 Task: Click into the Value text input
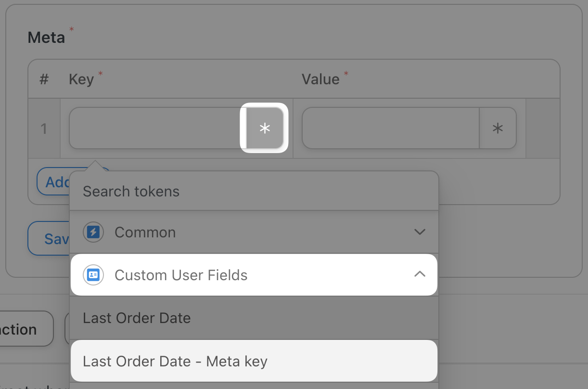click(x=390, y=128)
